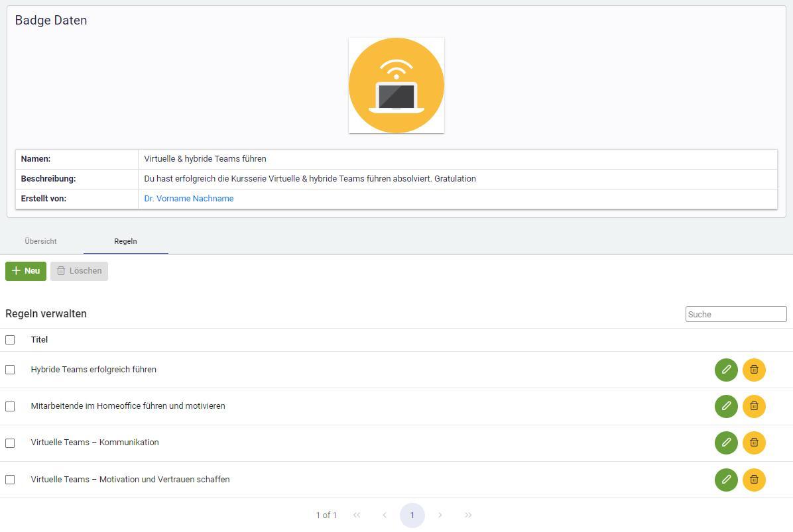The height and width of the screenshot is (532, 793).
Task: Delete the 'Motivation und Vertrauen schaffen' rule
Action: (x=754, y=480)
